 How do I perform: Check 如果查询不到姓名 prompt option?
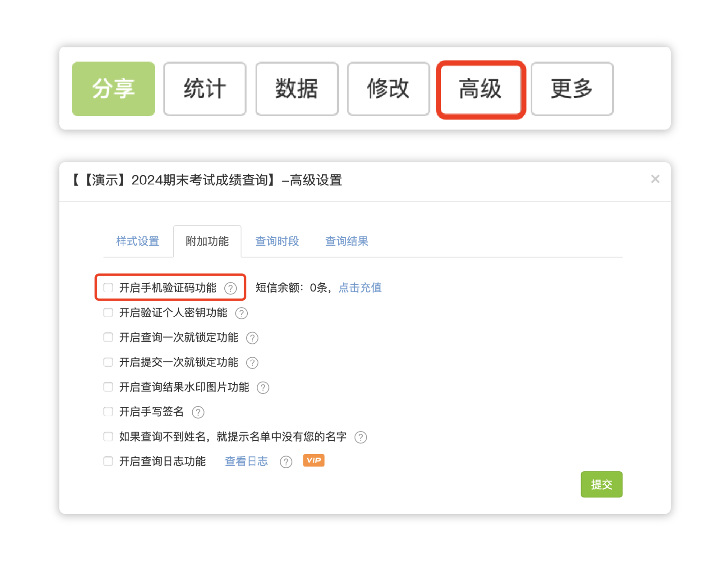(108, 436)
